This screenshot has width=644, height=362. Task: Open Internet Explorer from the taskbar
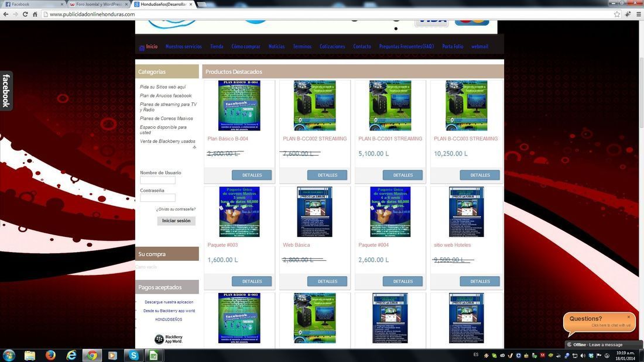point(71,355)
